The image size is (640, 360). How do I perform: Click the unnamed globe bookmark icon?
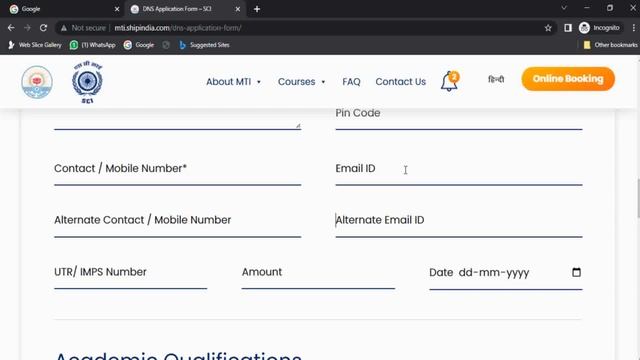pos(166,45)
